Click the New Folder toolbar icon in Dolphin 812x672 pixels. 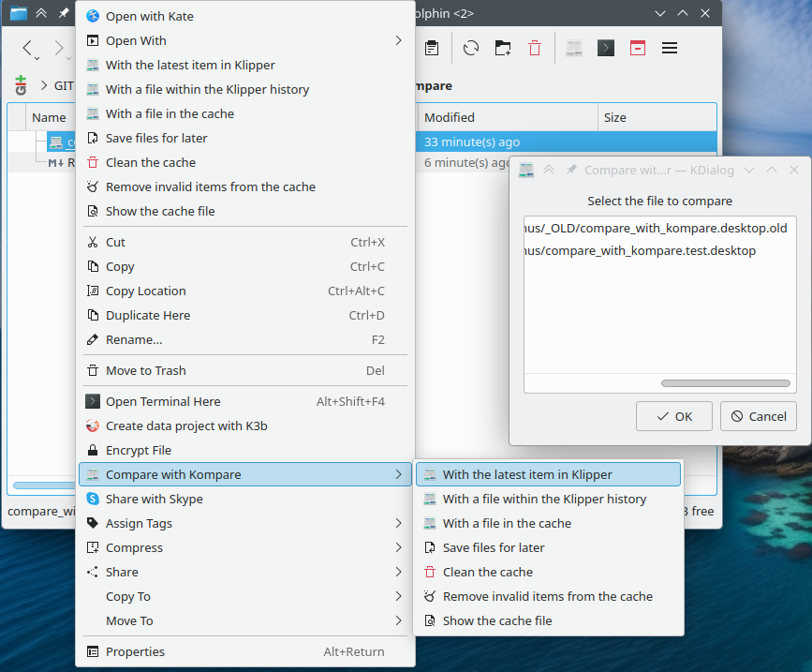(503, 48)
